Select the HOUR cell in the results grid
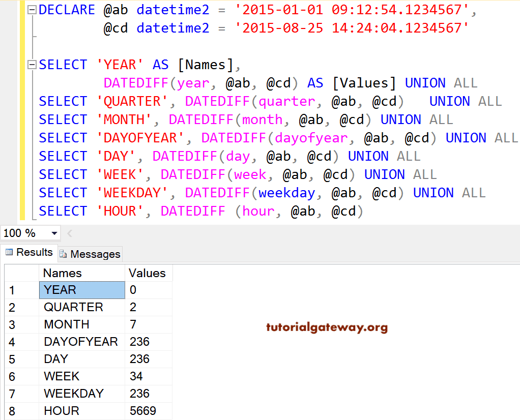The image size is (520, 420). (x=61, y=410)
